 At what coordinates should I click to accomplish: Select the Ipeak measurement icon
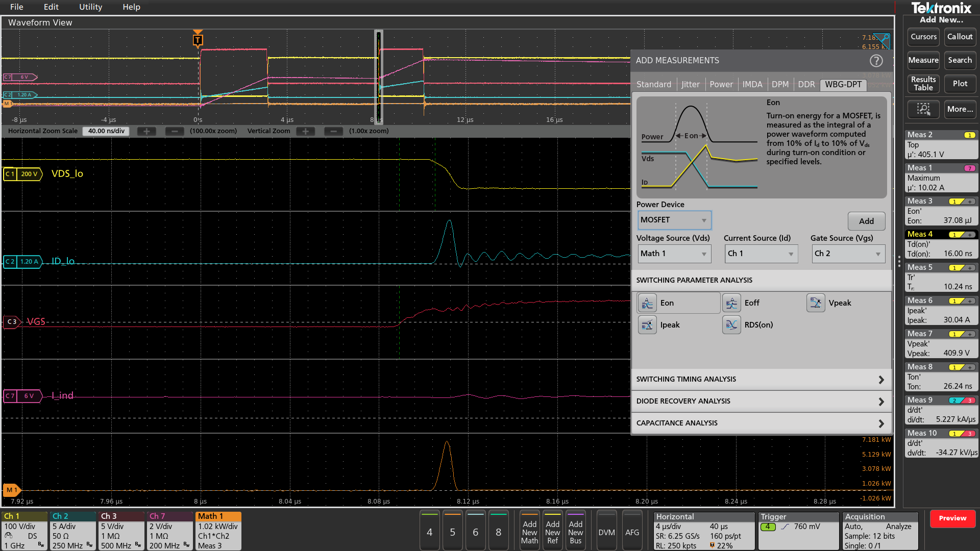[647, 325]
